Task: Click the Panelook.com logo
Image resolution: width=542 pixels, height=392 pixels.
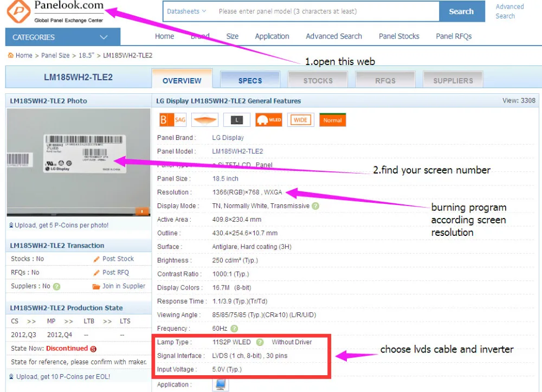Action: [54, 12]
